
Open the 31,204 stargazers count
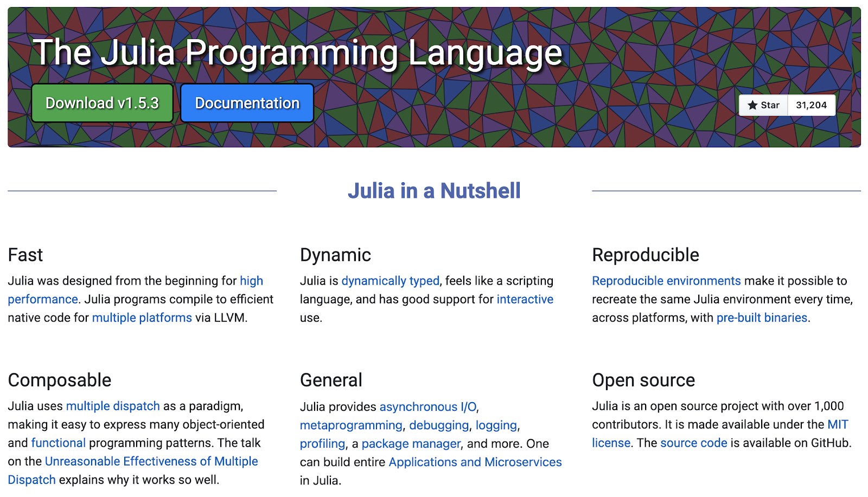click(811, 105)
